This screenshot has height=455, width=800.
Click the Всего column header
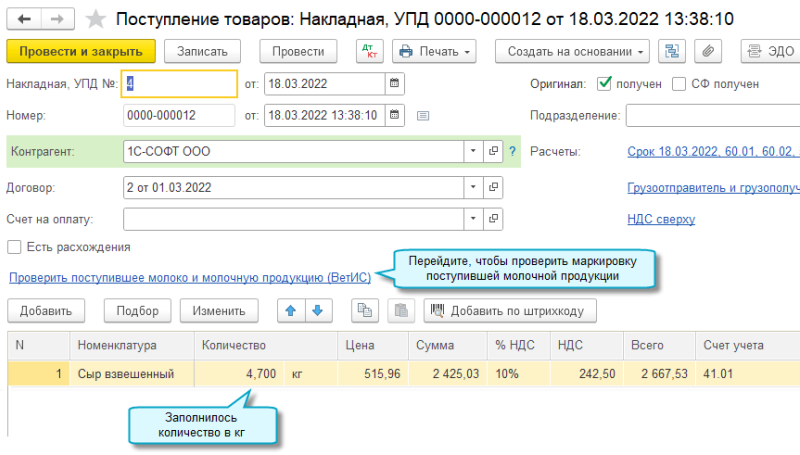(x=659, y=345)
